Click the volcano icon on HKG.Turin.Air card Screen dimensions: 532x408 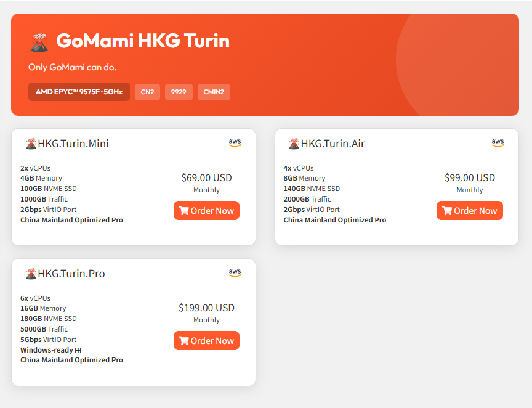pos(294,144)
